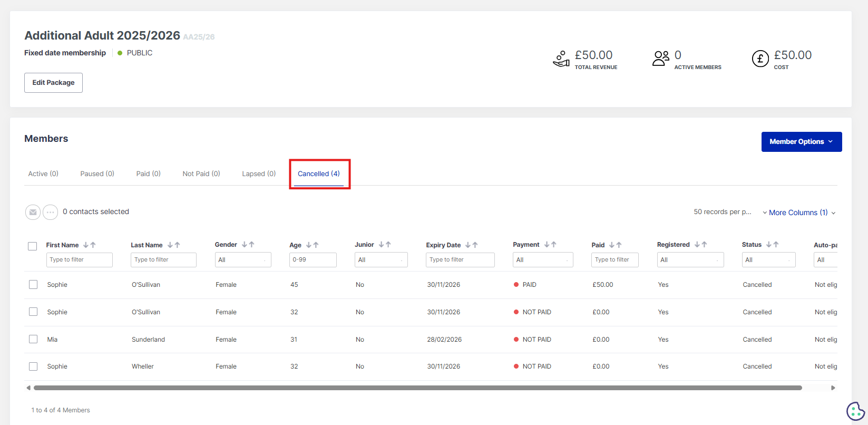The height and width of the screenshot is (425, 868).
Task: Check the box for Sophie Wheller
Action: [33, 366]
